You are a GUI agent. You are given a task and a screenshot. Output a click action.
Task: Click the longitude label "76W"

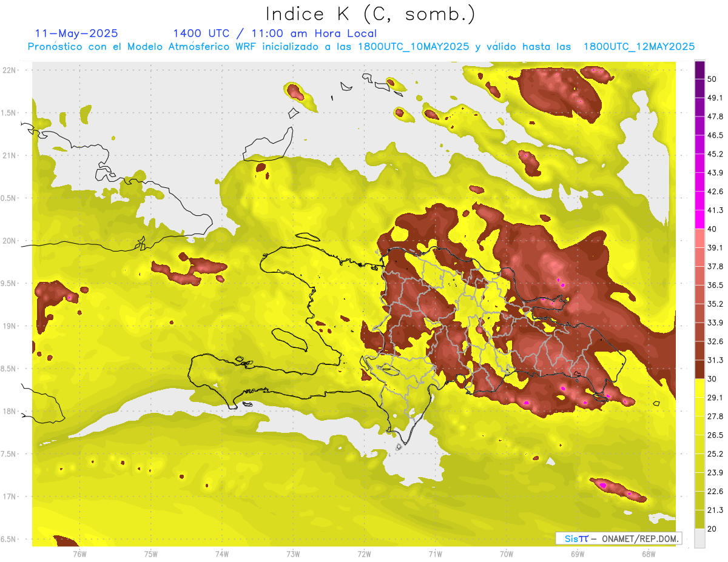(79, 554)
